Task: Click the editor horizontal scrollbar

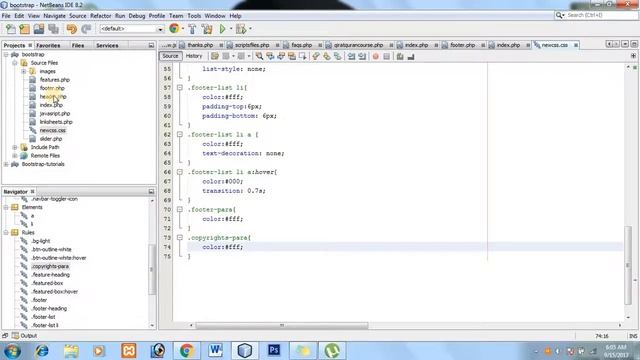Action: [x=282, y=326]
